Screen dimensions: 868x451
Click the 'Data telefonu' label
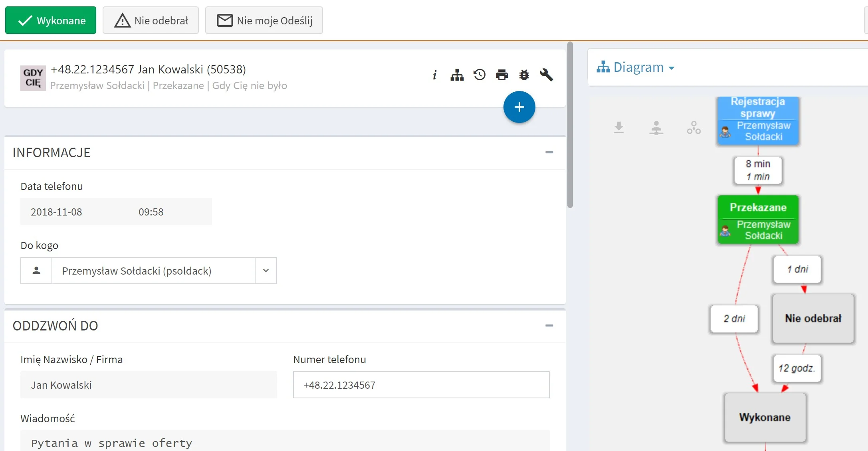point(52,186)
